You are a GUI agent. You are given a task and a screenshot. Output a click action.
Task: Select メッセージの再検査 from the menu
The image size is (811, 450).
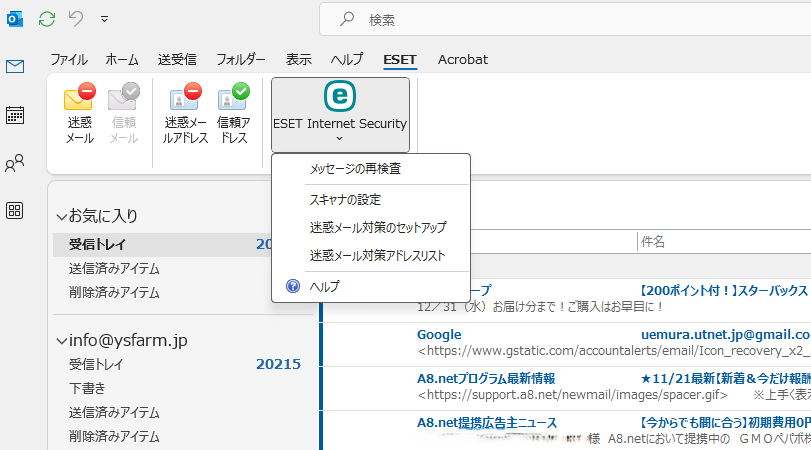[x=355, y=169]
